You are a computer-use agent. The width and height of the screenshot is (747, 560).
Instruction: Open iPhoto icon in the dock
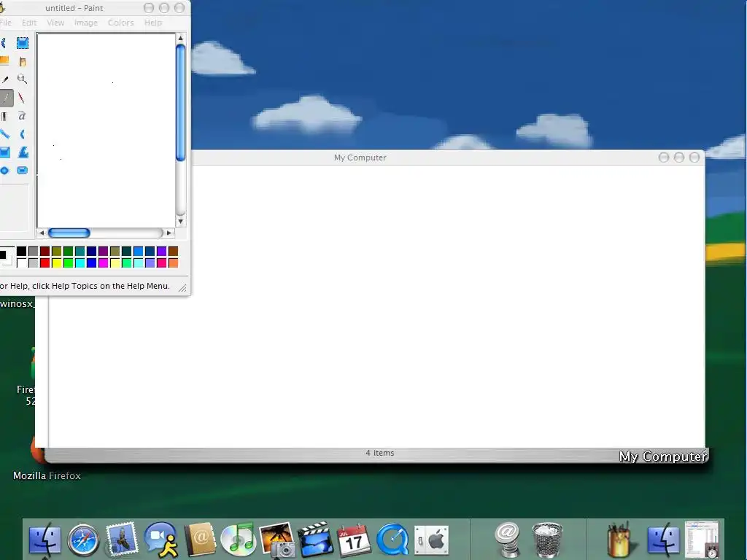tap(276, 540)
